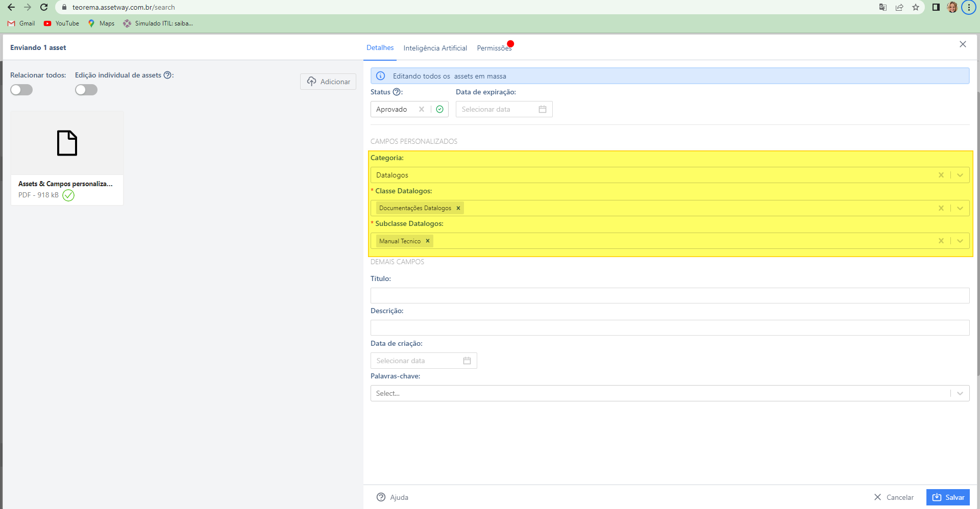980x509 pixels.
Task: Click the Descrição input field
Action: [x=670, y=327]
